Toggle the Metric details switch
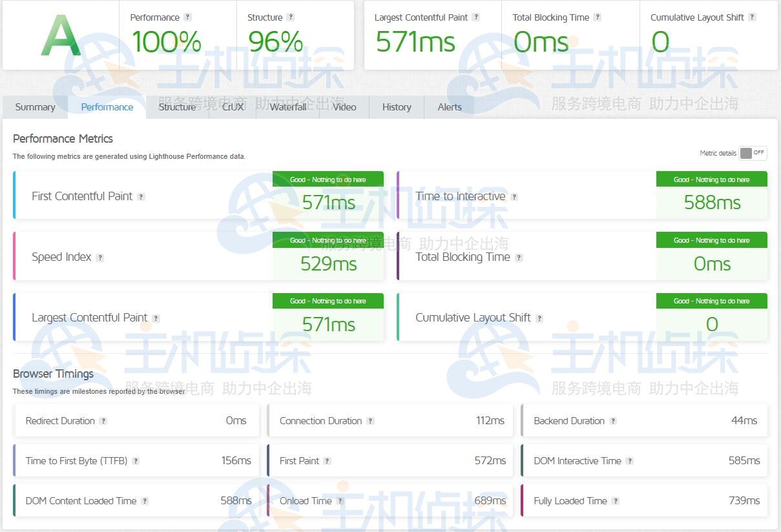781x532 pixels. tap(753, 153)
